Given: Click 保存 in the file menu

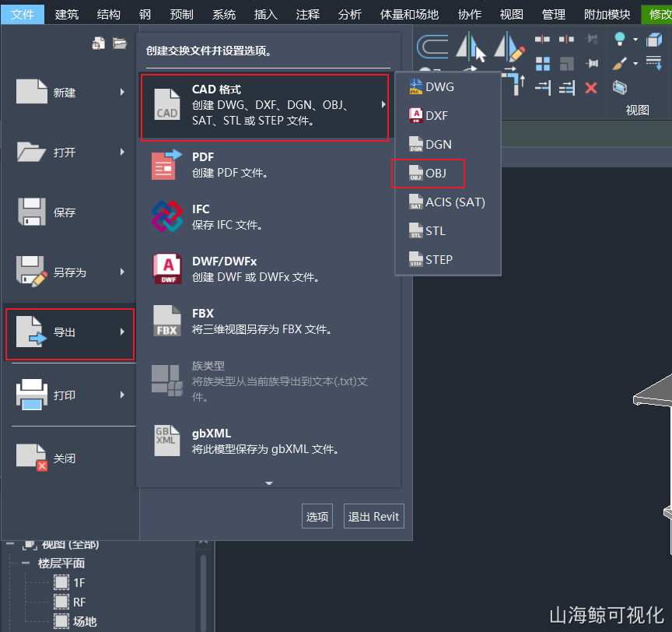Looking at the screenshot, I should point(70,212).
